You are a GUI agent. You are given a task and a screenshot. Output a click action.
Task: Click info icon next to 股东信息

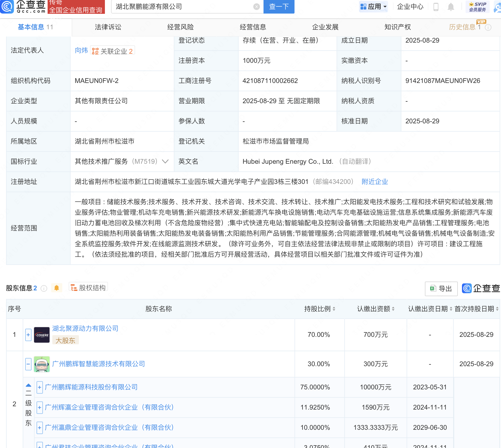44,288
